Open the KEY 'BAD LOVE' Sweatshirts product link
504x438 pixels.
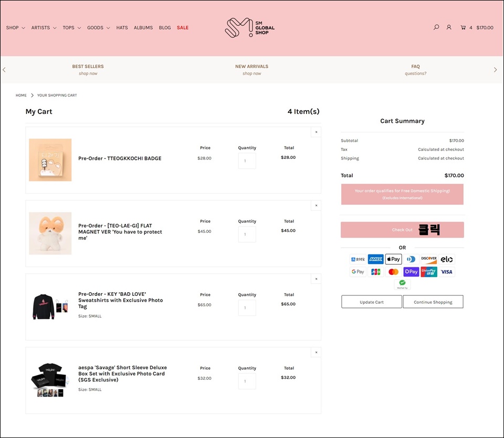click(121, 300)
